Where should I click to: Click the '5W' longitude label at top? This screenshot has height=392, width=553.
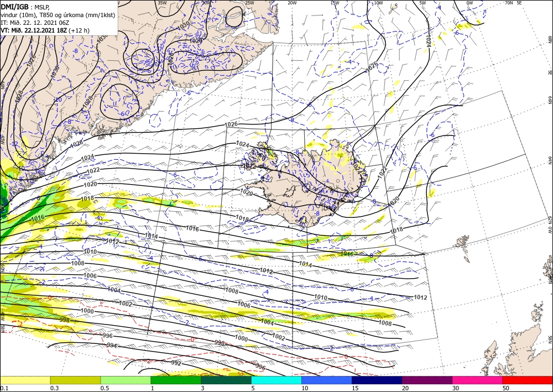point(423,3)
